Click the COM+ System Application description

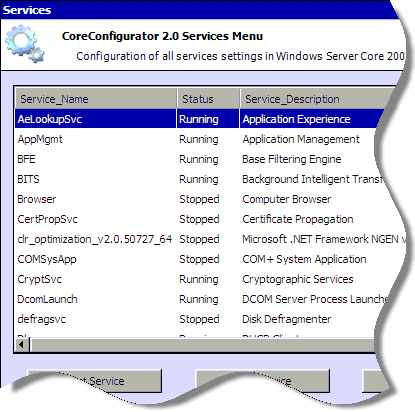coord(304,259)
